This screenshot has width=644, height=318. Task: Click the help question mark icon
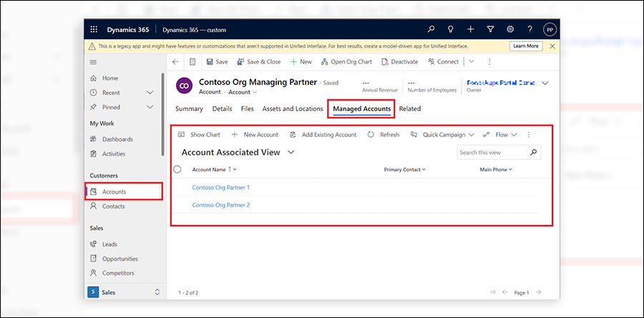pos(530,29)
